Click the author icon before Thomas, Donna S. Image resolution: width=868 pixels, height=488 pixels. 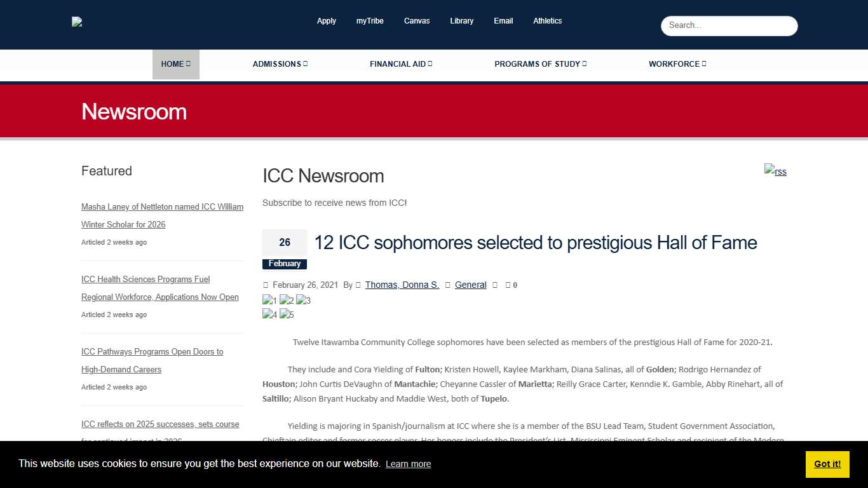tap(358, 285)
